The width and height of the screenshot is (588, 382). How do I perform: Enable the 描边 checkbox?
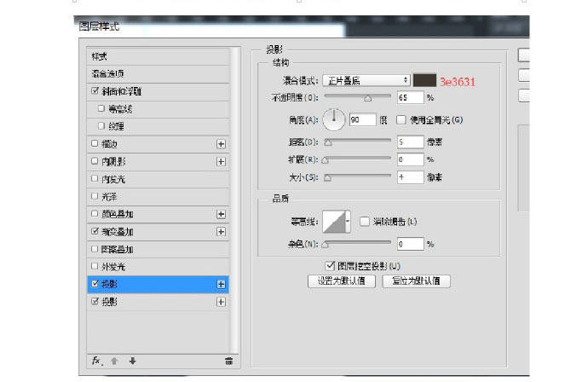tap(95, 143)
